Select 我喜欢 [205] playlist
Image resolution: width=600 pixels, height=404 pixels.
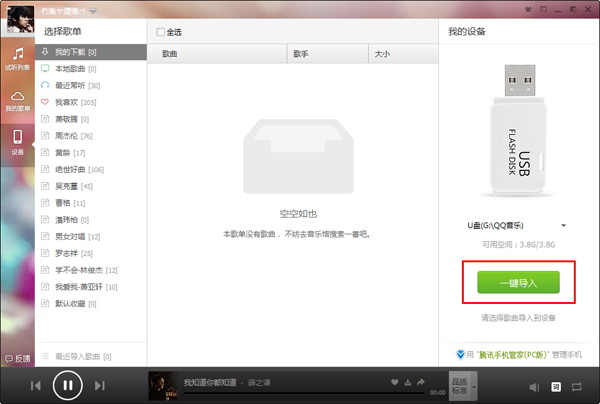pyautogui.click(x=91, y=102)
